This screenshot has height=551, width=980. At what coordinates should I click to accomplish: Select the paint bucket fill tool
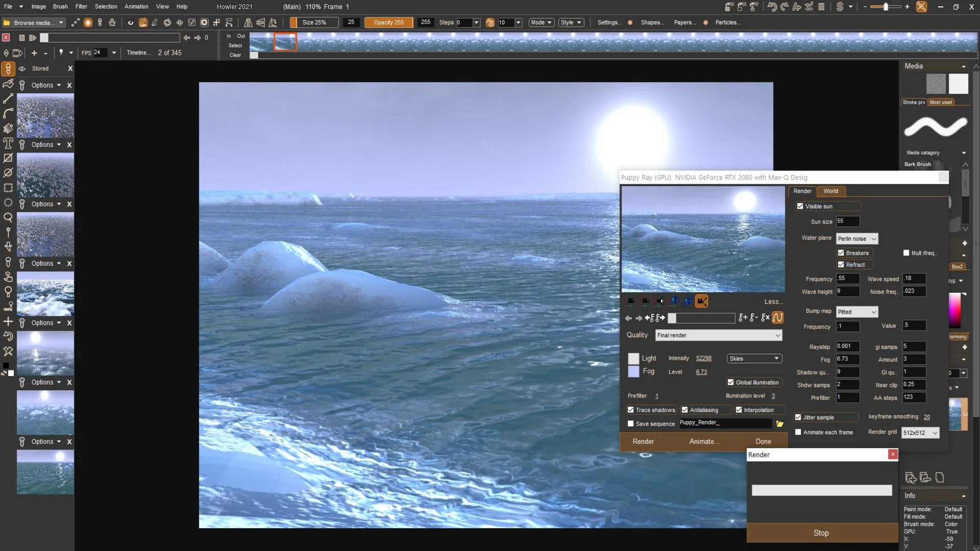tap(8, 128)
